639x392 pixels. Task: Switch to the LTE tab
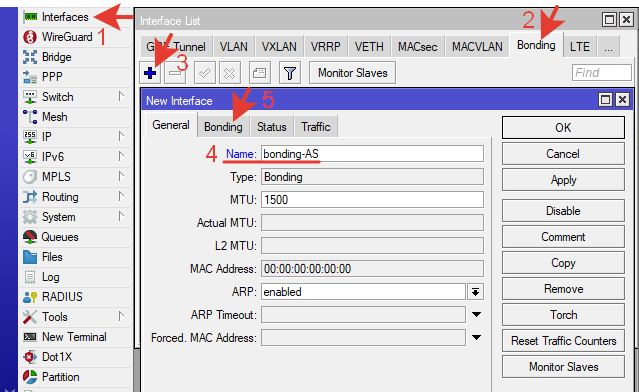pos(580,46)
